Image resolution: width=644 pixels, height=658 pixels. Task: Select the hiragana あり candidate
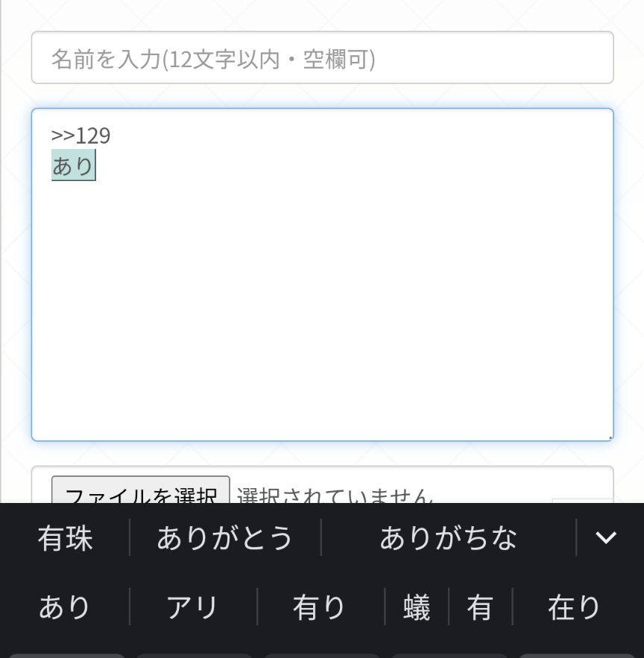[65, 607]
